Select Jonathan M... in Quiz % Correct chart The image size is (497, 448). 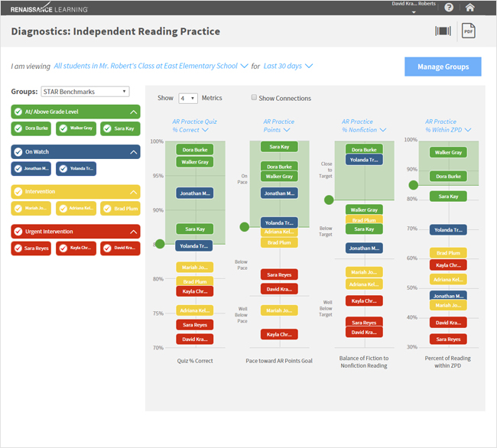click(x=195, y=193)
